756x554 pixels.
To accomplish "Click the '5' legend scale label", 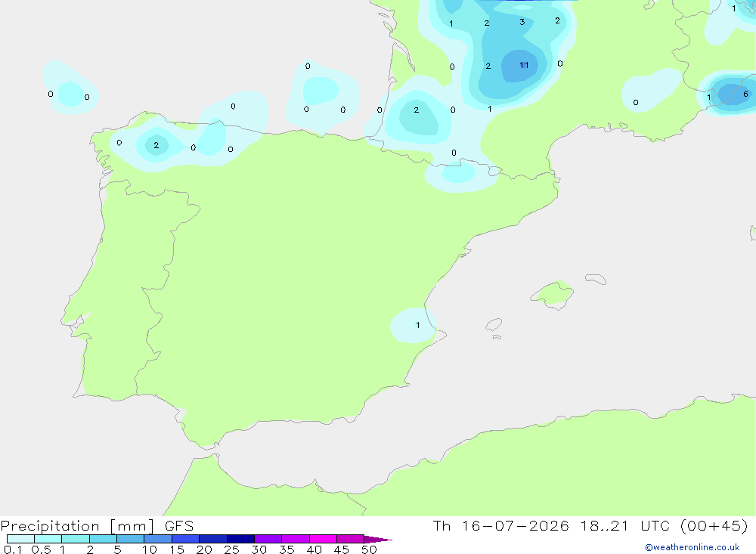I will point(117,549).
